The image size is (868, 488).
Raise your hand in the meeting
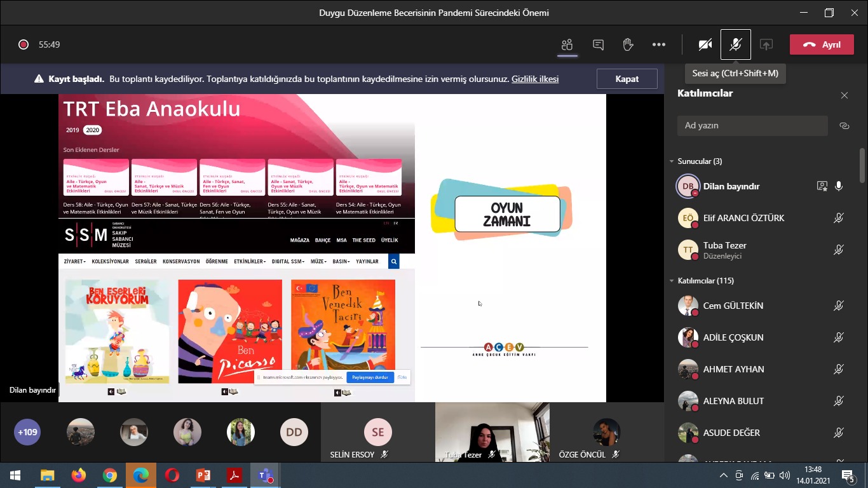(x=628, y=44)
